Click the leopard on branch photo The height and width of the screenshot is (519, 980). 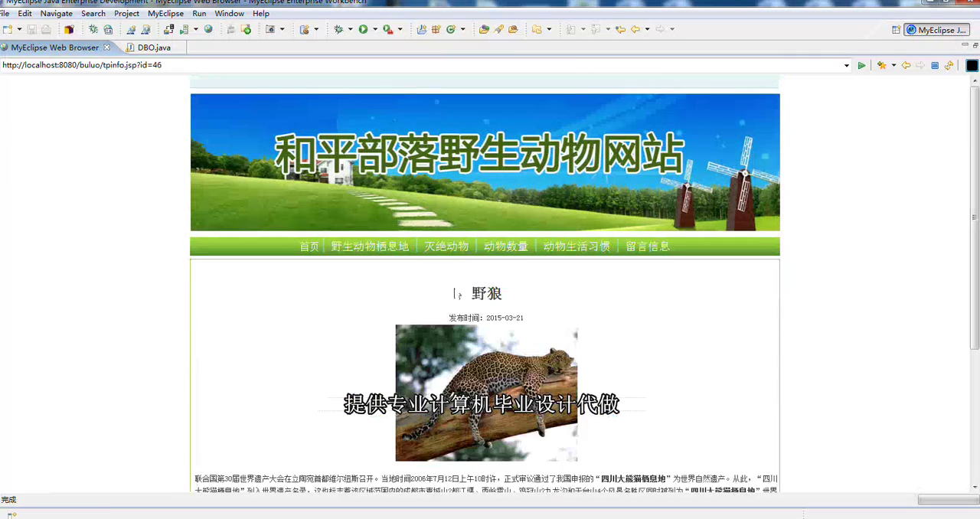tap(486, 393)
